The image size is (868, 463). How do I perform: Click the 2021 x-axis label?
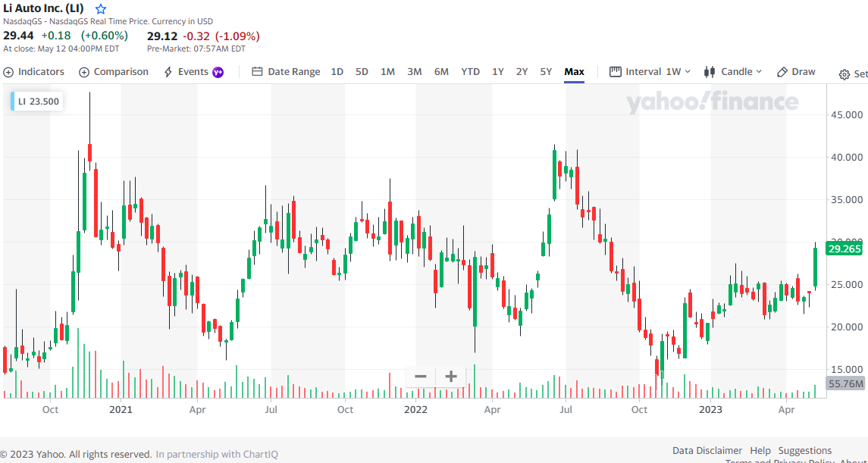coord(121,410)
